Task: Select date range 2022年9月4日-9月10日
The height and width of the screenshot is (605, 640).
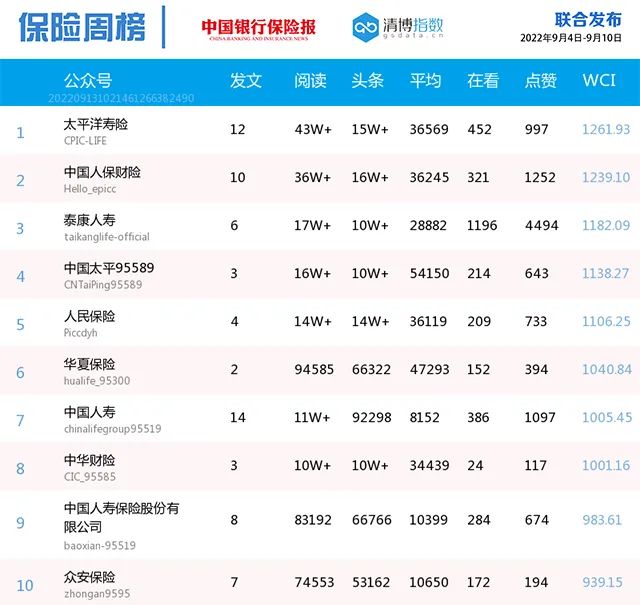Action: [571, 38]
